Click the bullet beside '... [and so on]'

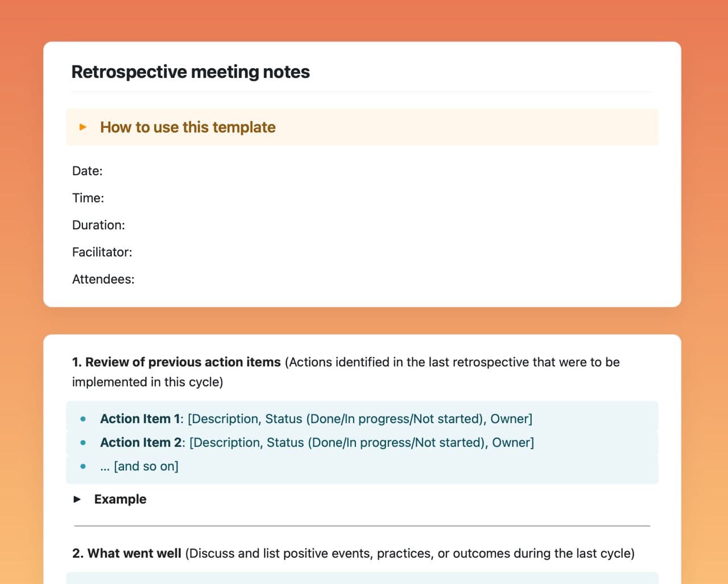point(84,466)
